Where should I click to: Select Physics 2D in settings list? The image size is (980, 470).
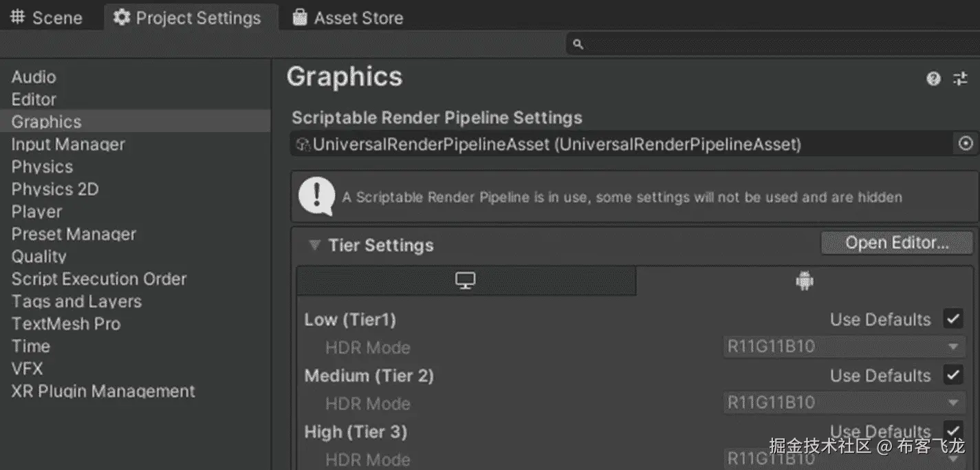[x=55, y=189]
